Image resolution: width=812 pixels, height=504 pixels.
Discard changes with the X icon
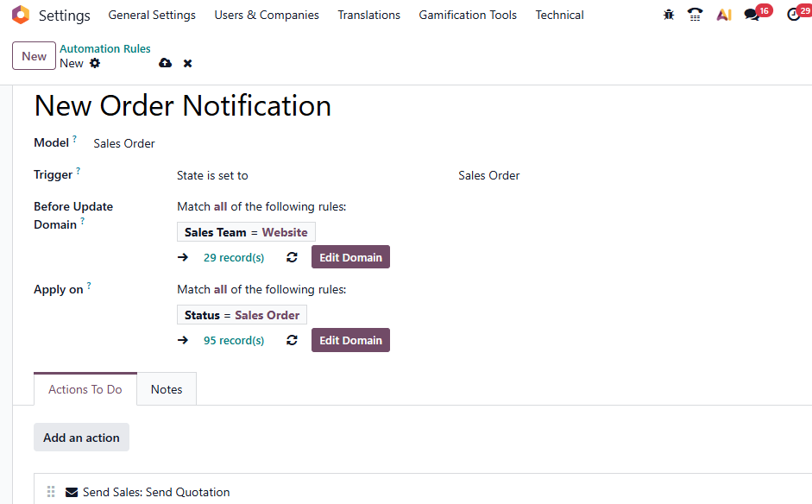coord(187,63)
